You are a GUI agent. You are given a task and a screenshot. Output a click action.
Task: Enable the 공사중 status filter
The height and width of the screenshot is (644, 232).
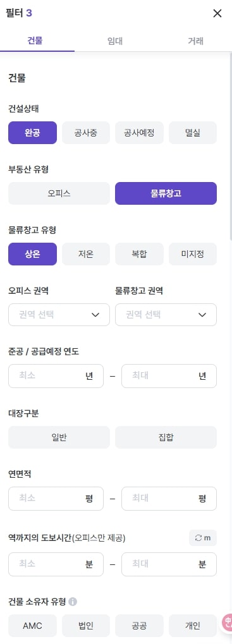click(86, 133)
